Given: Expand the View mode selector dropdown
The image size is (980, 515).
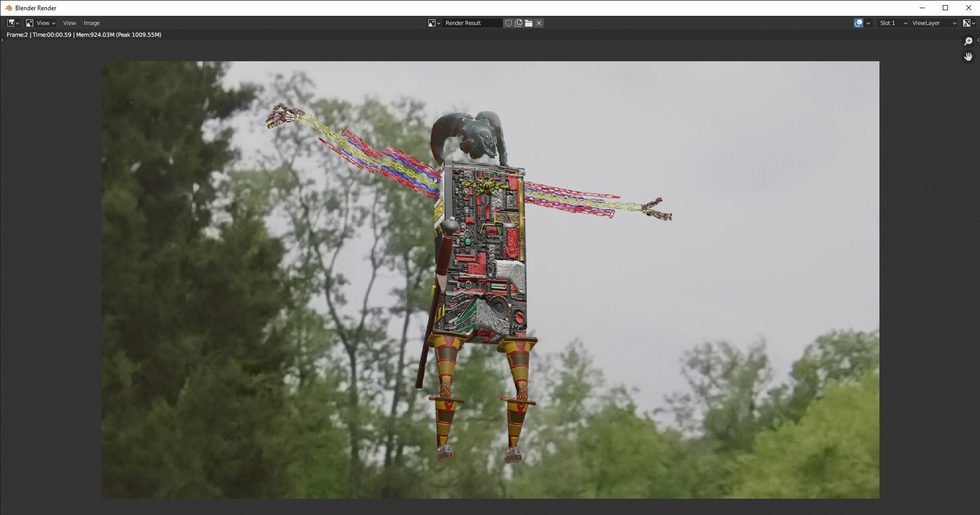Looking at the screenshot, I should coord(43,22).
